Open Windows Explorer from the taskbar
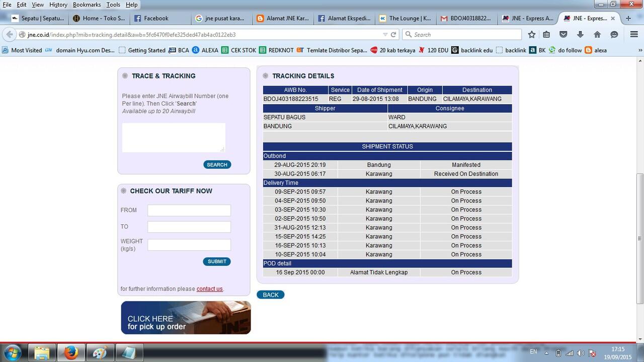Screen dimensions: 644x362 coord(42,353)
